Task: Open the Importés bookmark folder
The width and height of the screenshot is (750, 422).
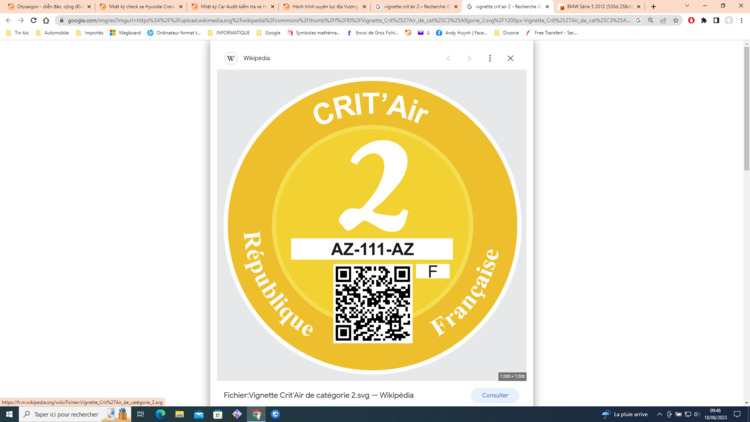Action: tap(89, 33)
